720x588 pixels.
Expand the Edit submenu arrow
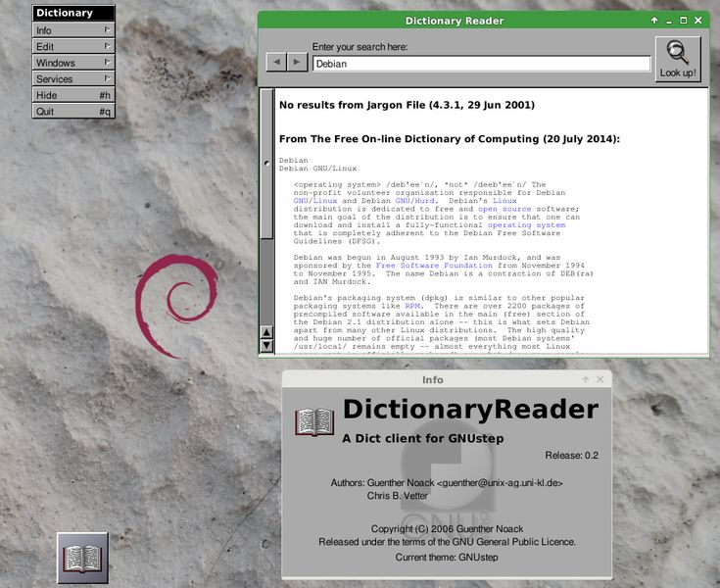pyautogui.click(x=107, y=46)
